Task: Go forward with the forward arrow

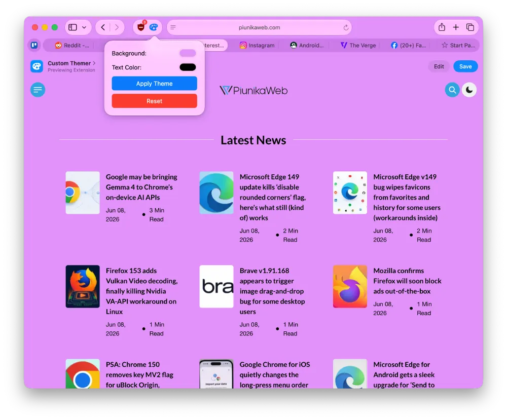Action: click(117, 27)
